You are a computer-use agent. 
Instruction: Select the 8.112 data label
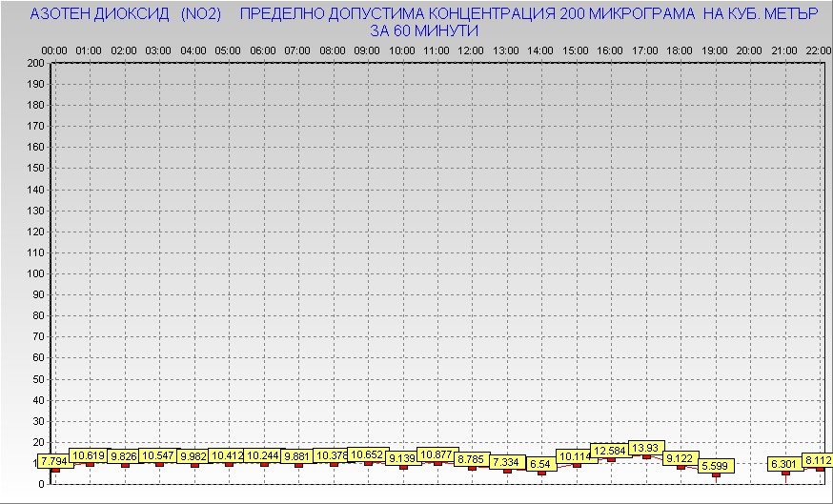[x=819, y=460]
